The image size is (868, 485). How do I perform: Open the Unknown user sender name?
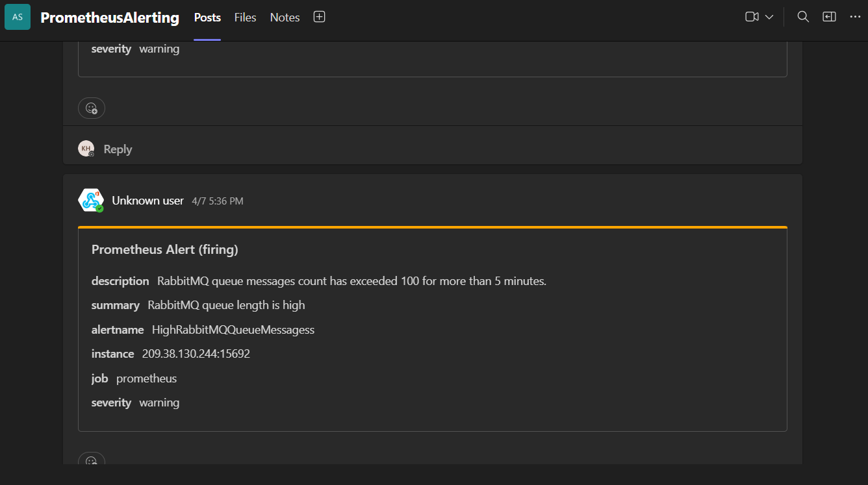147,201
